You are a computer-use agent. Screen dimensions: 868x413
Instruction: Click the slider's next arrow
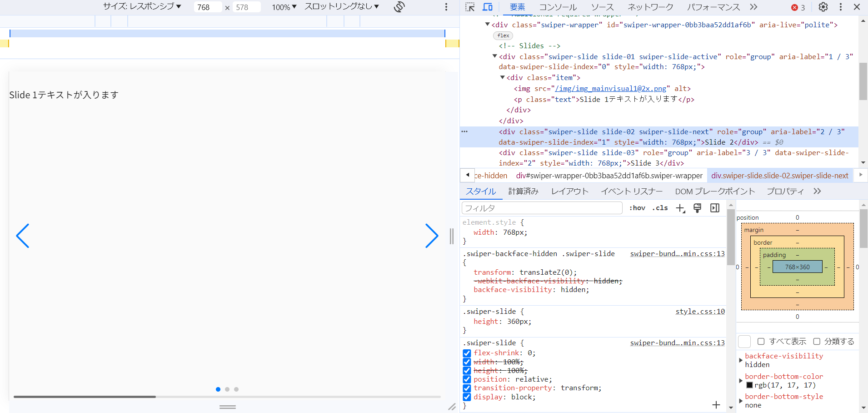click(431, 236)
